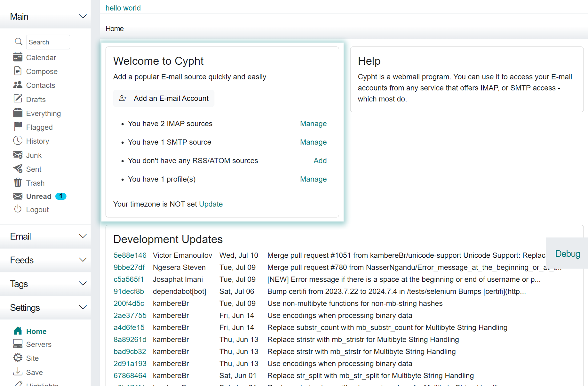Open the History clock icon
588x386 pixels.
point(18,141)
